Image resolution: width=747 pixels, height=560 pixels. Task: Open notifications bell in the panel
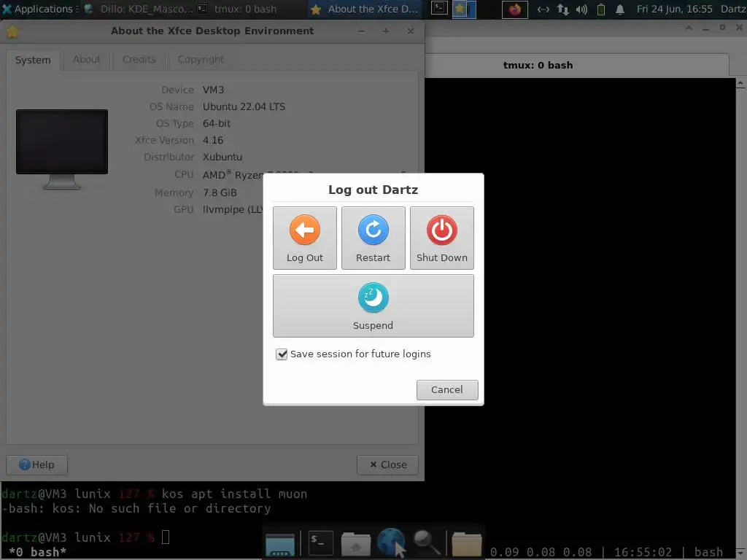point(620,9)
